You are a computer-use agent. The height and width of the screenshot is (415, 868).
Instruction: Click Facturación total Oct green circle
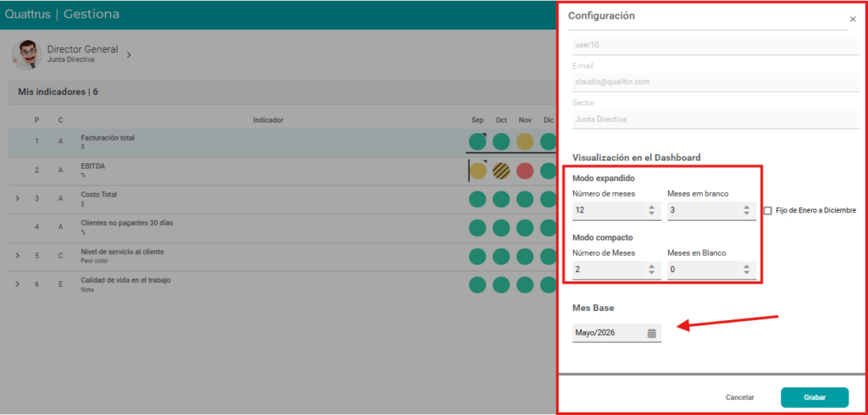[501, 141]
